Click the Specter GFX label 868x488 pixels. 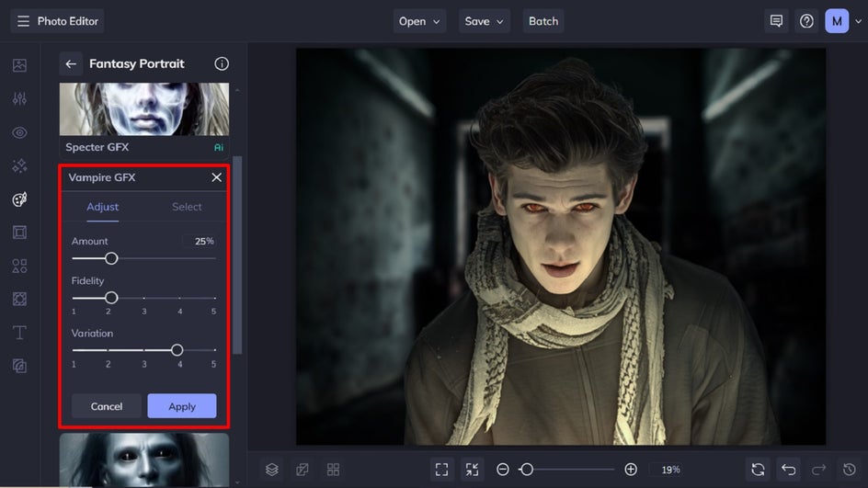pos(97,147)
